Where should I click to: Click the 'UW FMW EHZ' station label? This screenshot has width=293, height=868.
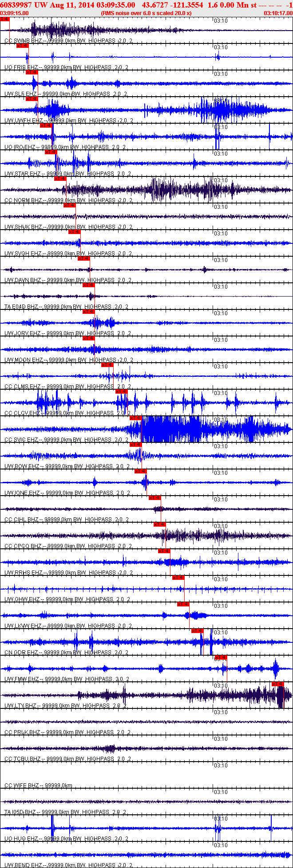point(22,679)
